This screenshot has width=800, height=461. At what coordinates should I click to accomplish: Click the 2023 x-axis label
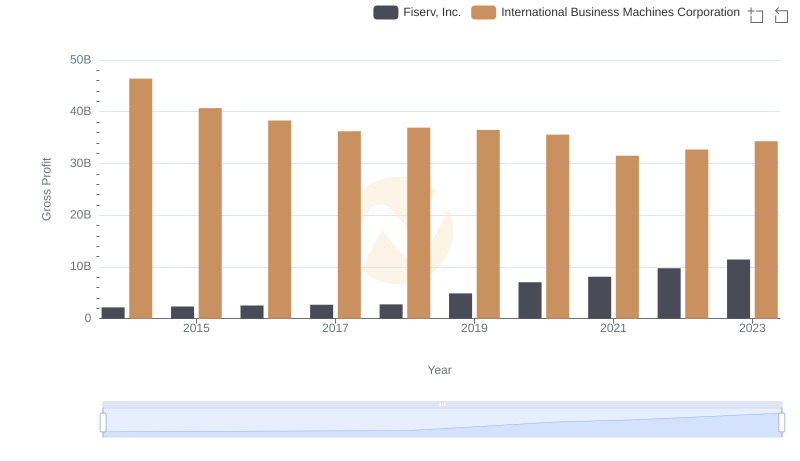(753, 328)
